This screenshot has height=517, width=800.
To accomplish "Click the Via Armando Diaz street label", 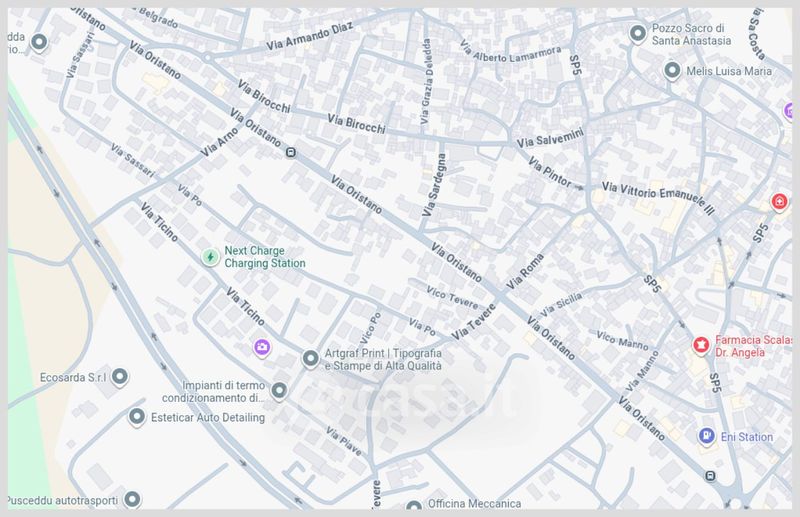I will (309, 36).
